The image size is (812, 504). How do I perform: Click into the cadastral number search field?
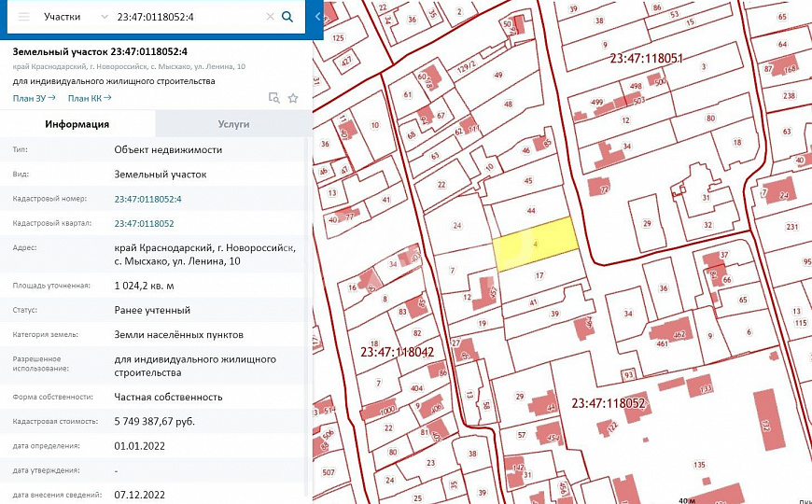[x=187, y=17]
